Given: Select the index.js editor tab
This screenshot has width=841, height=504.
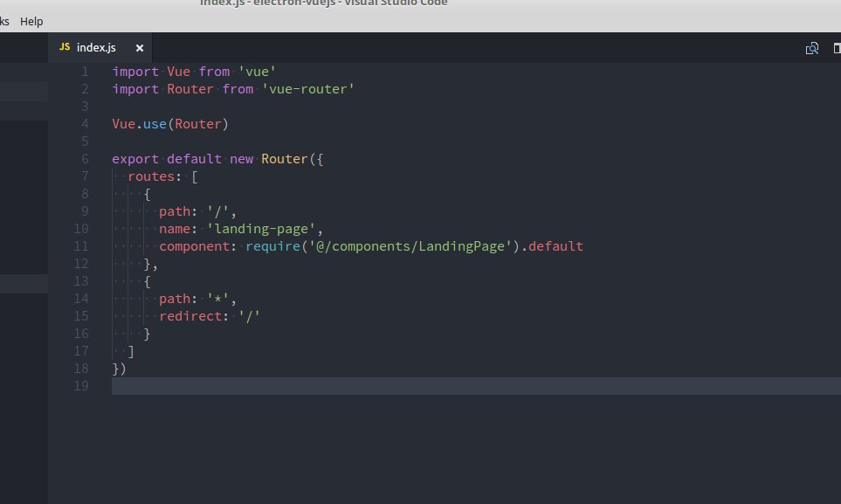Looking at the screenshot, I should point(100,48).
